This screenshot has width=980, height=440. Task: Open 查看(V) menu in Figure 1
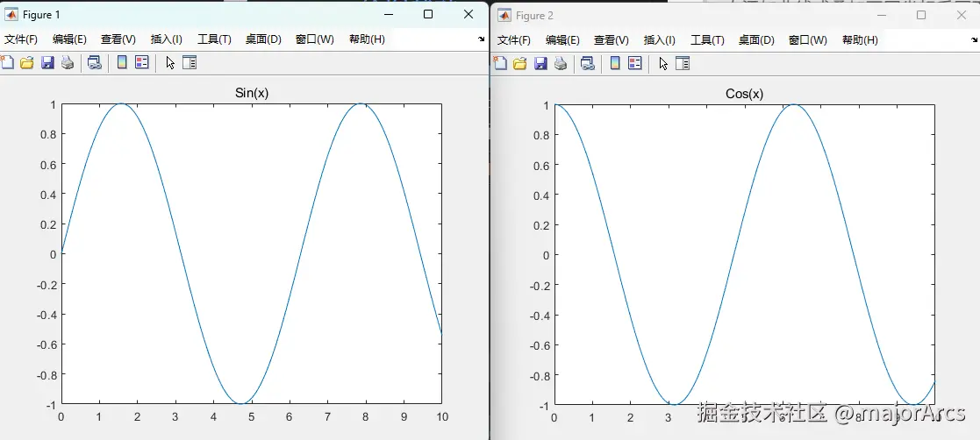pos(118,39)
